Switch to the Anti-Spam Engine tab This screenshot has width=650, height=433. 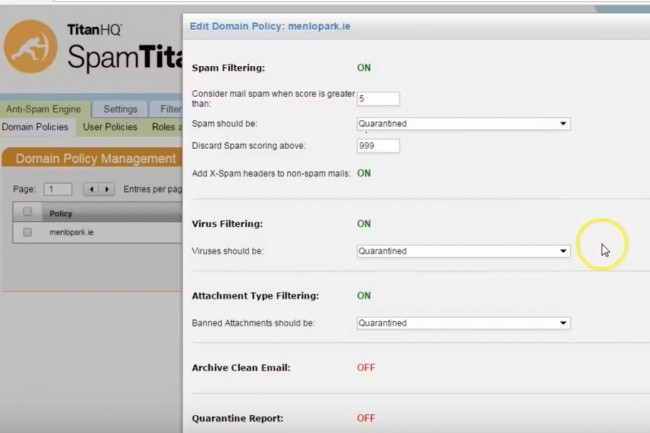(x=44, y=109)
